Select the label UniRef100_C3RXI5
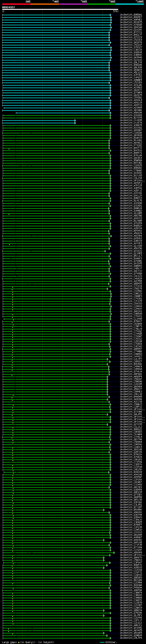The width and height of the screenshot is (146, 644). 131,50
